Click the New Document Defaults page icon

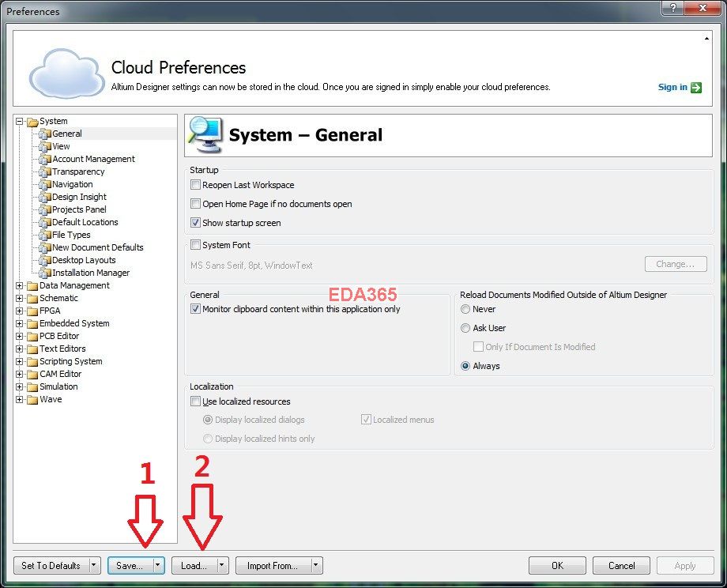(45, 247)
